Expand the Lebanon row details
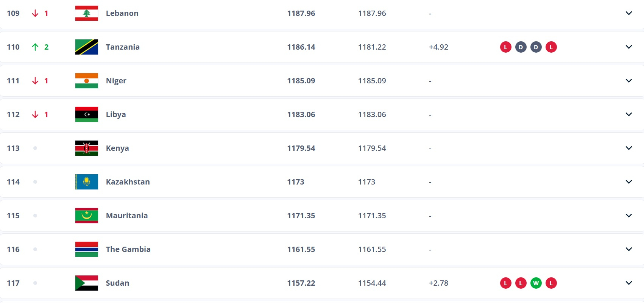Image resolution: width=644 pixels, height=305 pixels. (629, 13)
